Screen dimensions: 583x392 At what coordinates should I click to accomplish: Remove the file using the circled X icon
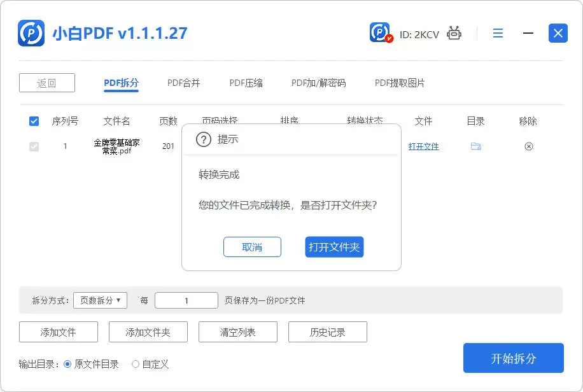tap(528, 146)
